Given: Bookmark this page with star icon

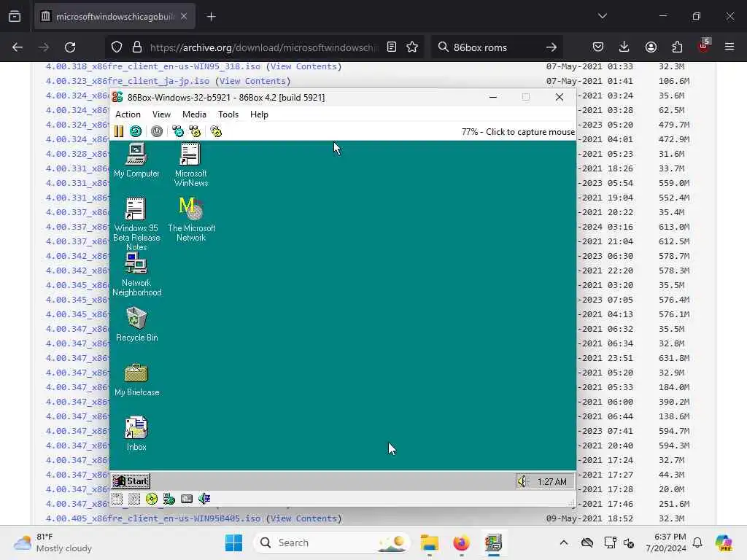Looking at the screenshot, I should coord(412,47).
